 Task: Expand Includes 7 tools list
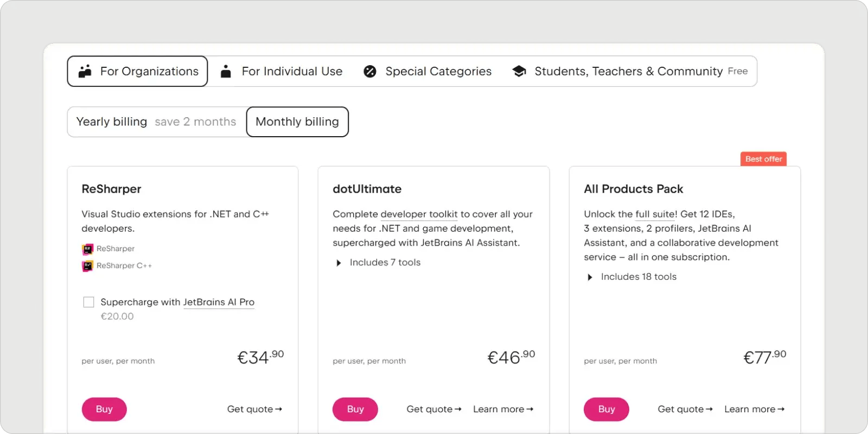339,263
